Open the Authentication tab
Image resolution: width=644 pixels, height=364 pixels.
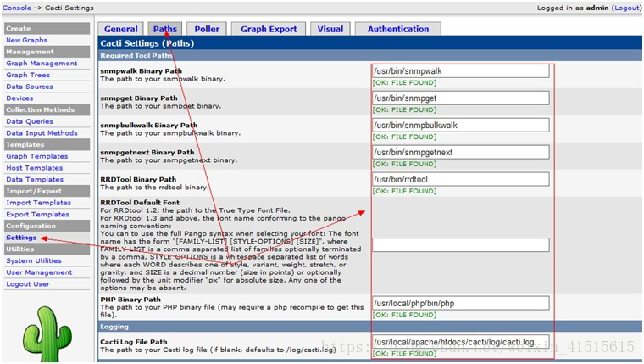point(398,29)
